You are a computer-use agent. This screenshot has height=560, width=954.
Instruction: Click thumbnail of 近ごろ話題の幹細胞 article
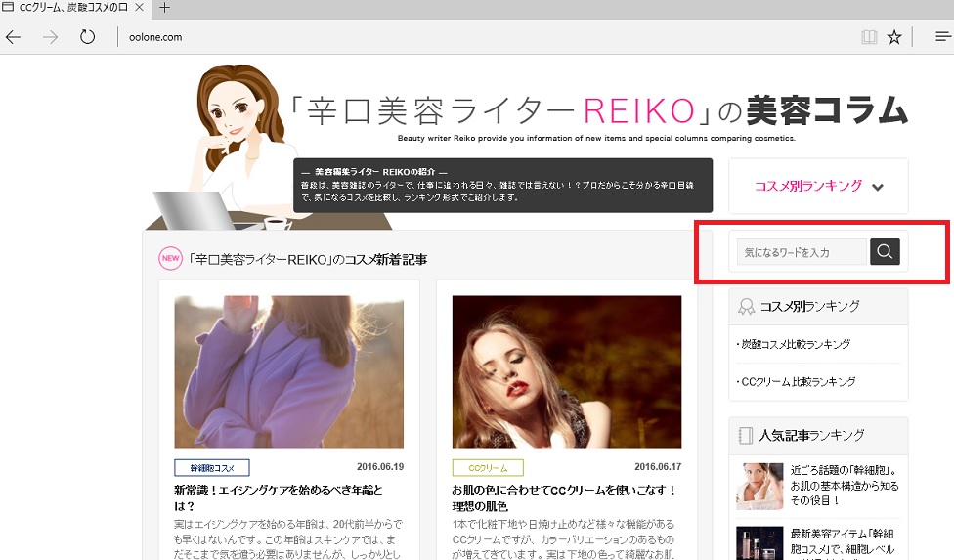[759, 486]
